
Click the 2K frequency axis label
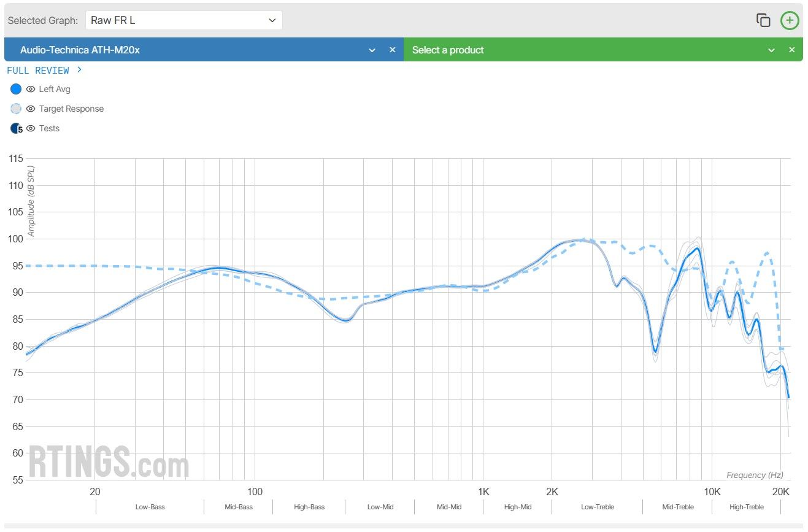pos(552,492)
